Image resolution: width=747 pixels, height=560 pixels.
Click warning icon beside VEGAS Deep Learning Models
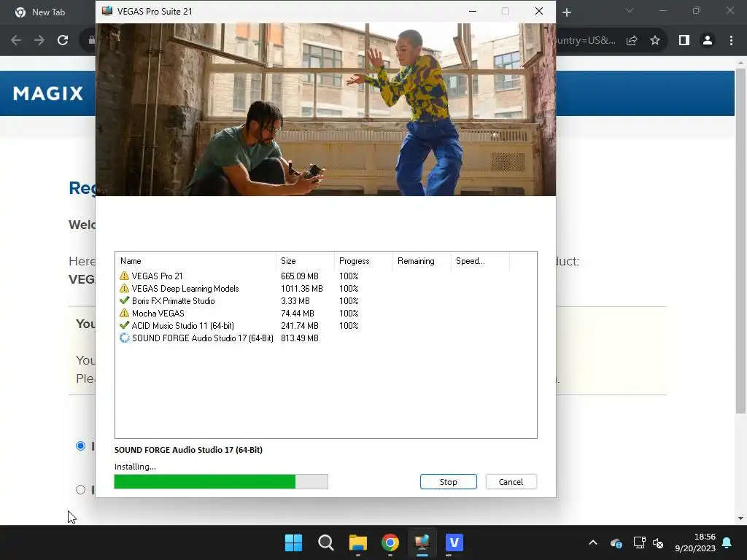(124, 289)
